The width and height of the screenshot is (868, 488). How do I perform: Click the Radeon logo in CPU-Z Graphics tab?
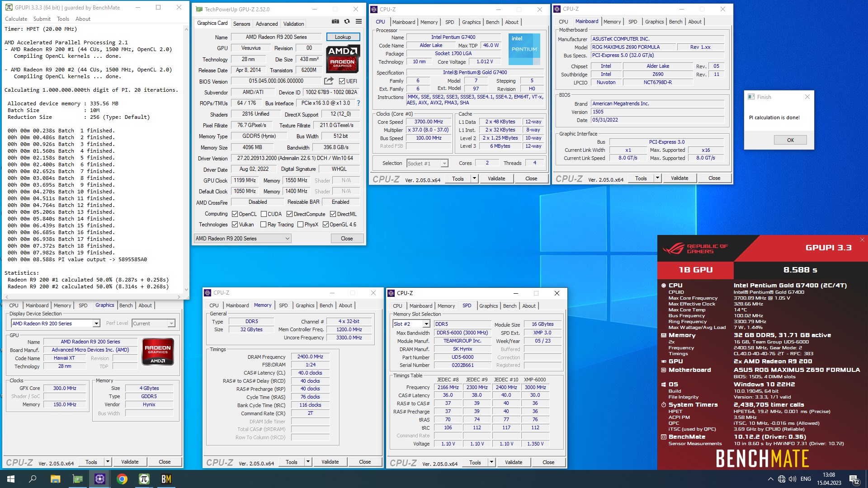click(x=158, y=352)
